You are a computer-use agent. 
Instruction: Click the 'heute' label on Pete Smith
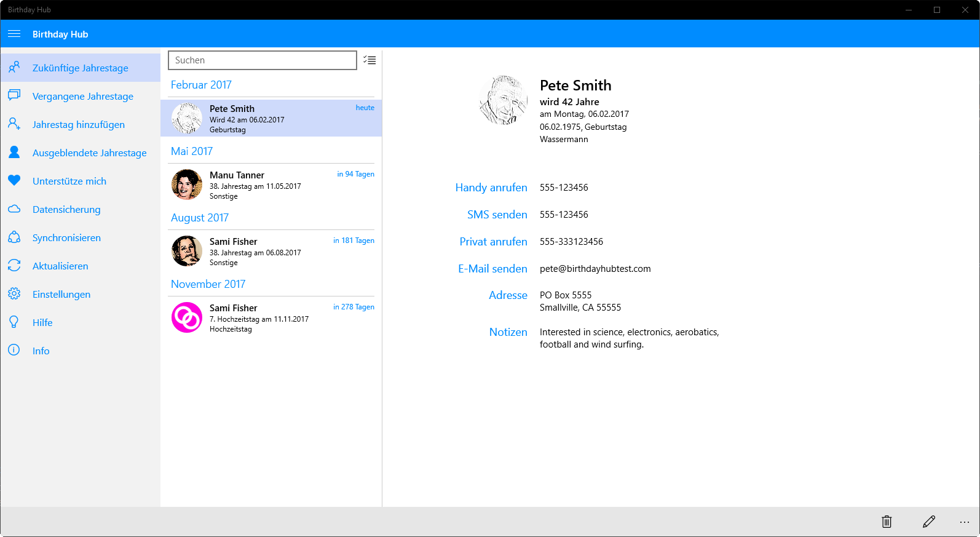click(x=365, y=108)
